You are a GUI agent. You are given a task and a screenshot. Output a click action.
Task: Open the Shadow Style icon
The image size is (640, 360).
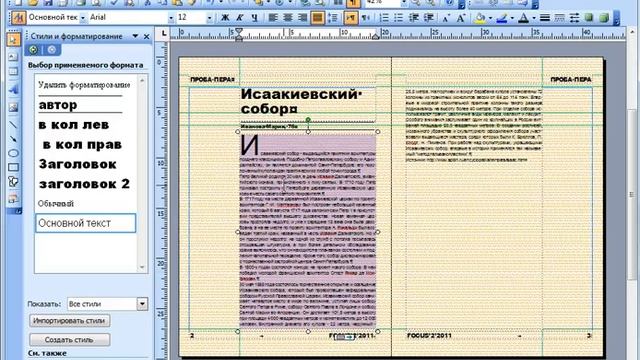(x=589, y=18)
